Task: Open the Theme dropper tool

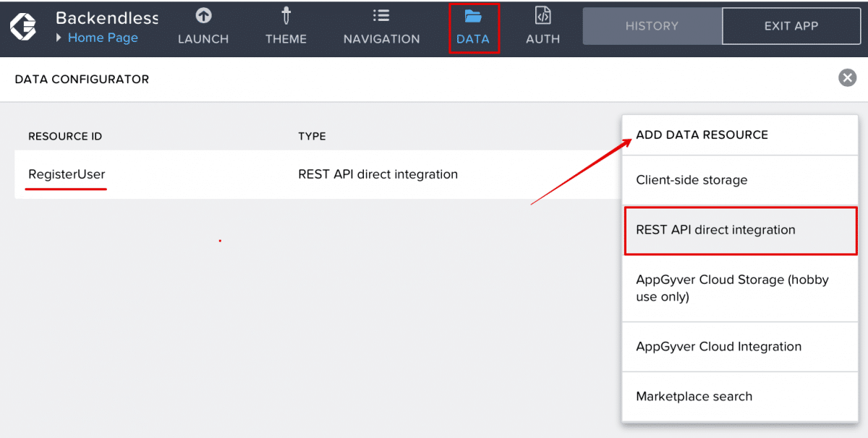Action: (x=286, y=16)
